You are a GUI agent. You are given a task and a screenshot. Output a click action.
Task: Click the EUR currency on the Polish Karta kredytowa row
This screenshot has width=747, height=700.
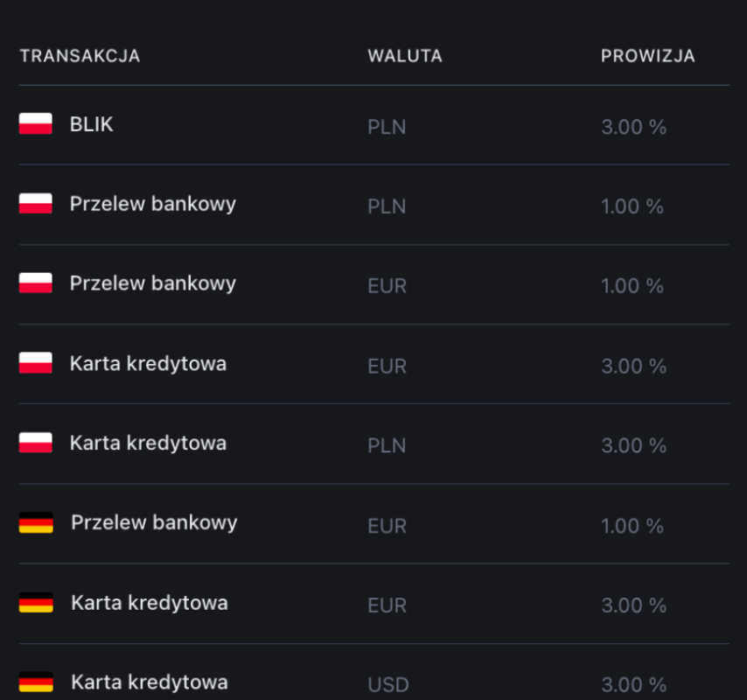387,367
